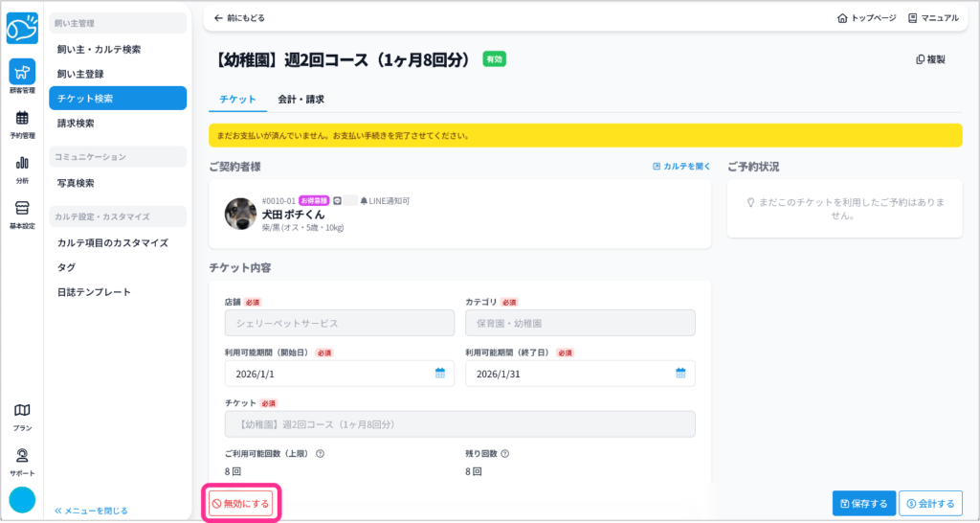Click the help icon beside ご利用可能回数（上限）
The height and width of the screenshot is (523, 980).
(x=320, y=454)
